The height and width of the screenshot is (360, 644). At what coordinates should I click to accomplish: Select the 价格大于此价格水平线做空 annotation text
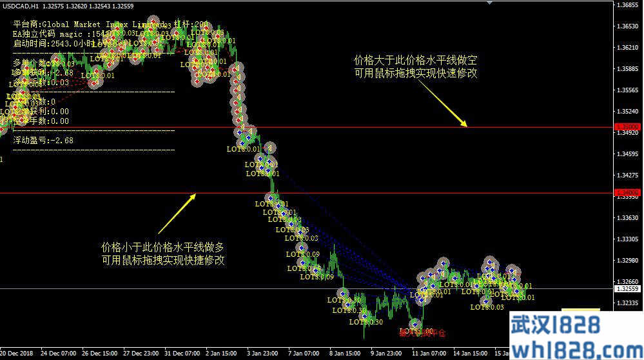click(416, 60)
